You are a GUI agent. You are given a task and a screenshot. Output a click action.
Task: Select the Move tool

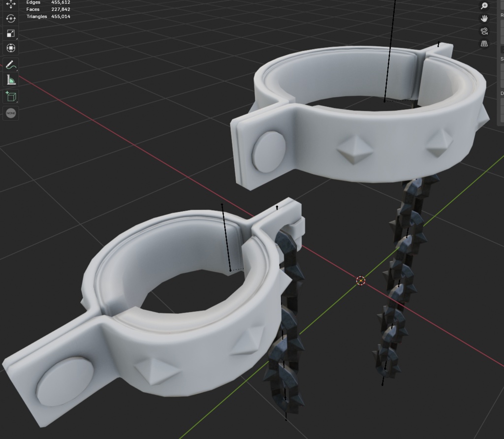10,5
